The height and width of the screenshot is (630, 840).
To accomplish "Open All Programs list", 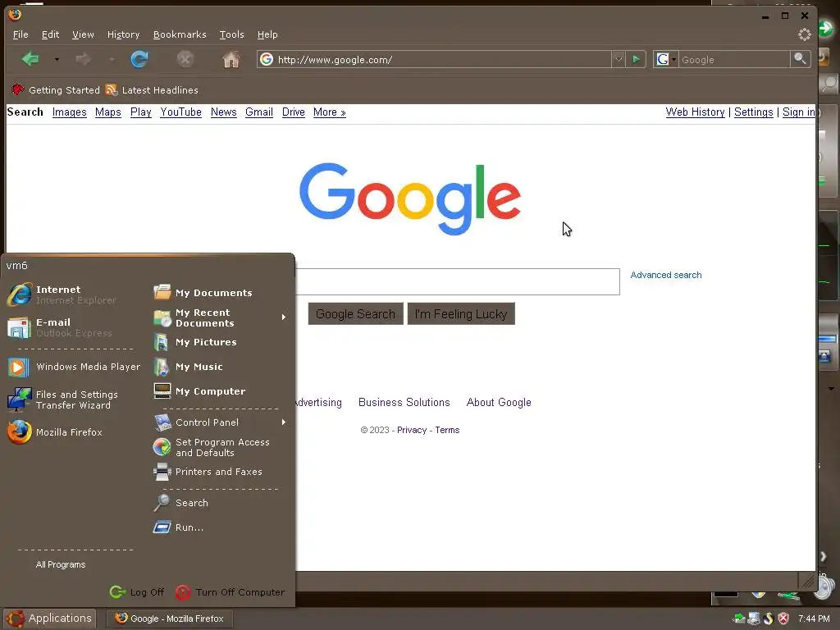I will (x=61, y=564).
